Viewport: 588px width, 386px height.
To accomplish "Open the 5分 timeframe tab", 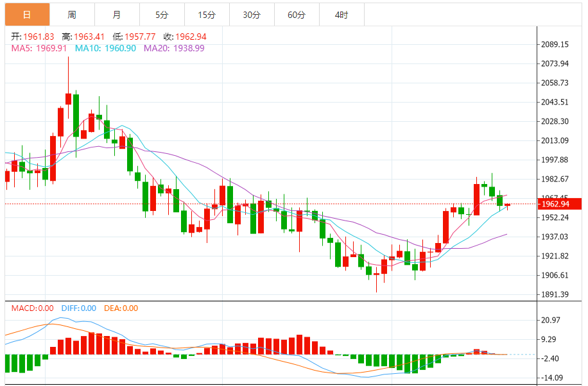I will point(162,15).
